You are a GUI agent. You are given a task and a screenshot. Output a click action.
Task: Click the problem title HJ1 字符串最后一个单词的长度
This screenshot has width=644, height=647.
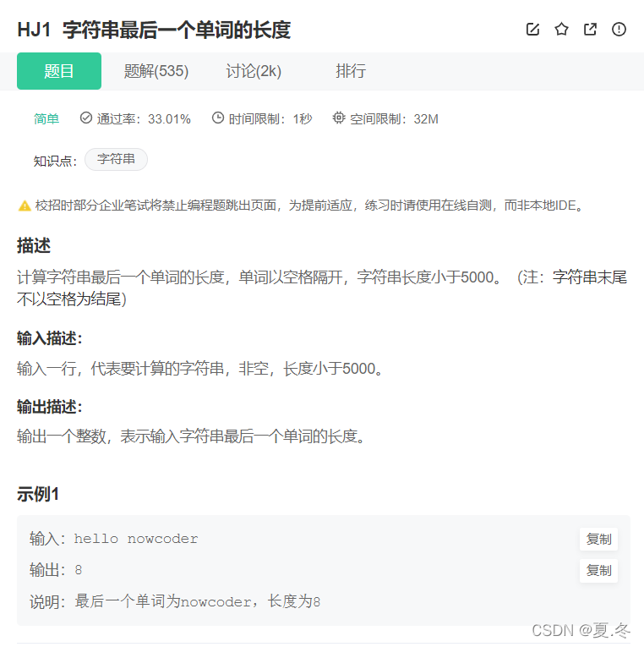point(154,30)
